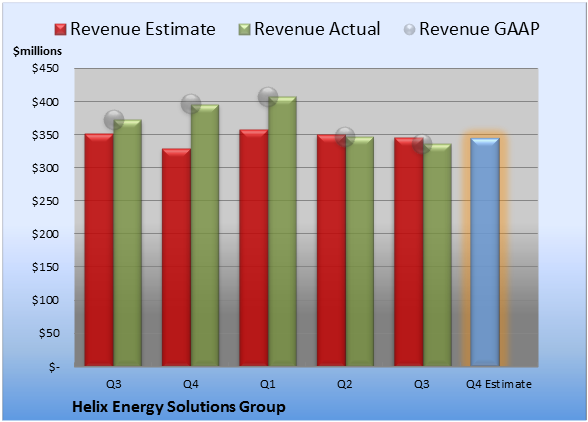
Task: Click the '$450' y-axis value
Action: point(45,68)
